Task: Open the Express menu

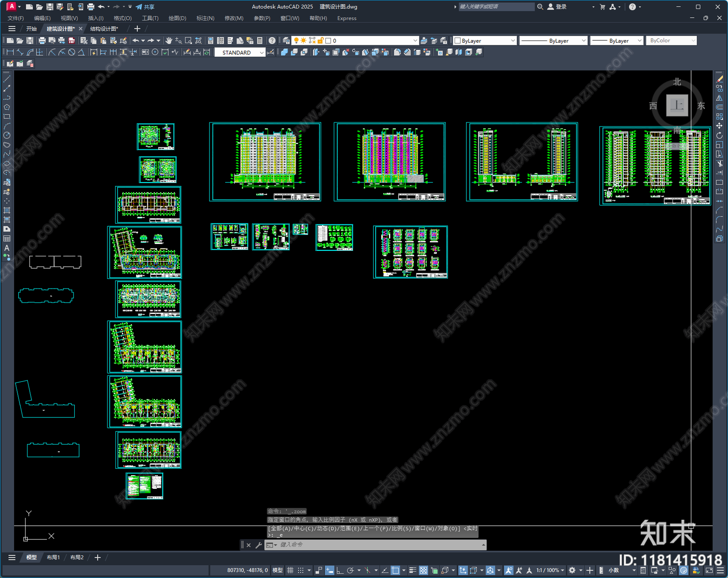Action: (347, 18)
